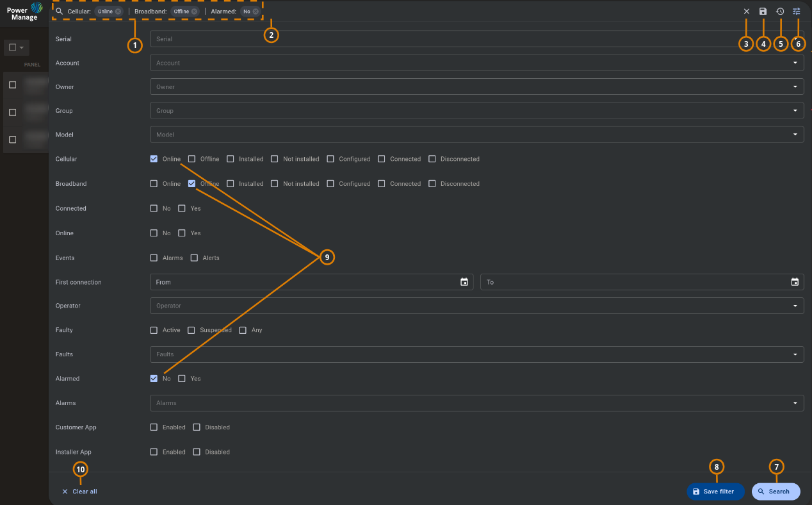Click Clear all to reset filters
Screen dimensions: 812x505
pyautogui.click(x=79, y=491)
